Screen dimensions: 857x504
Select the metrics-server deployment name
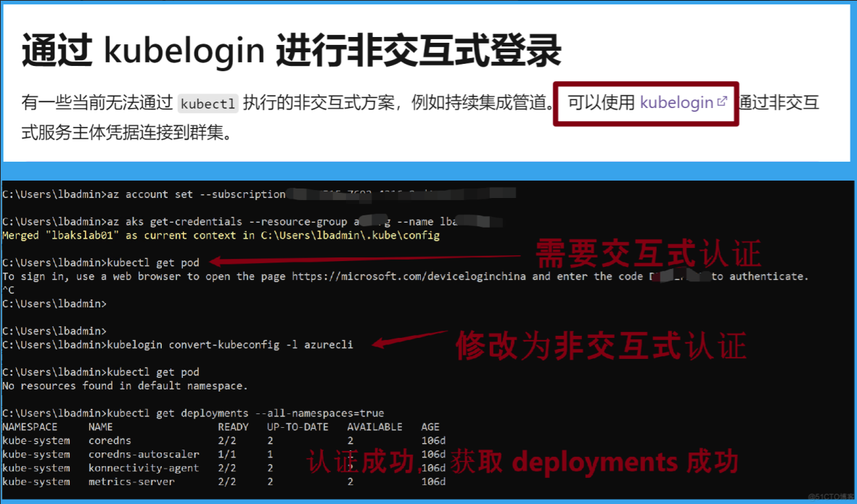tap(131, 482)
